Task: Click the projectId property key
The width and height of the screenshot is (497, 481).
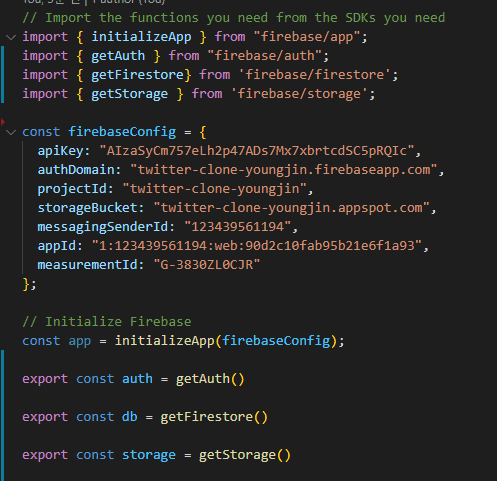Action: click(72, 189)
